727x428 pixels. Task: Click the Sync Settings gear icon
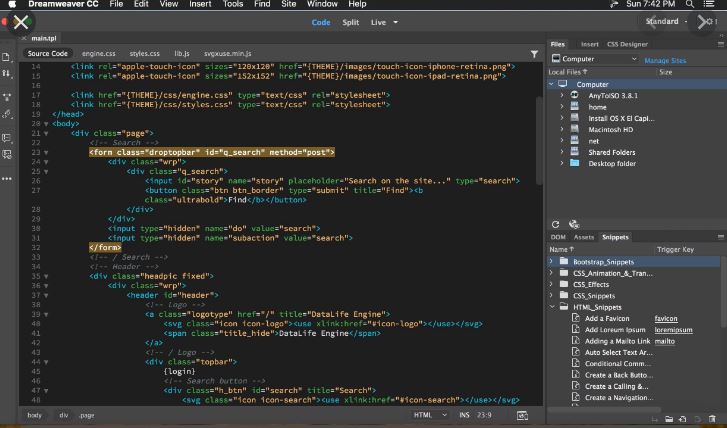pos(709,21)
